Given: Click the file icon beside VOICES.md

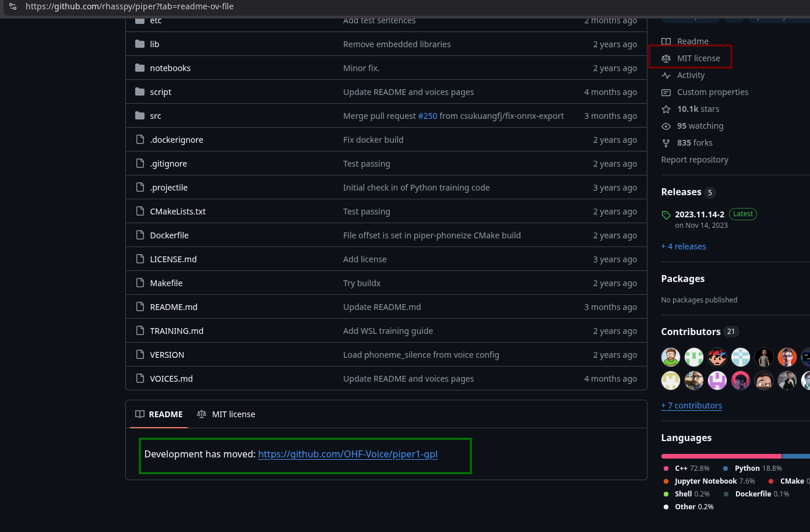Looking at the screenshot, I should tap(140, 379).
